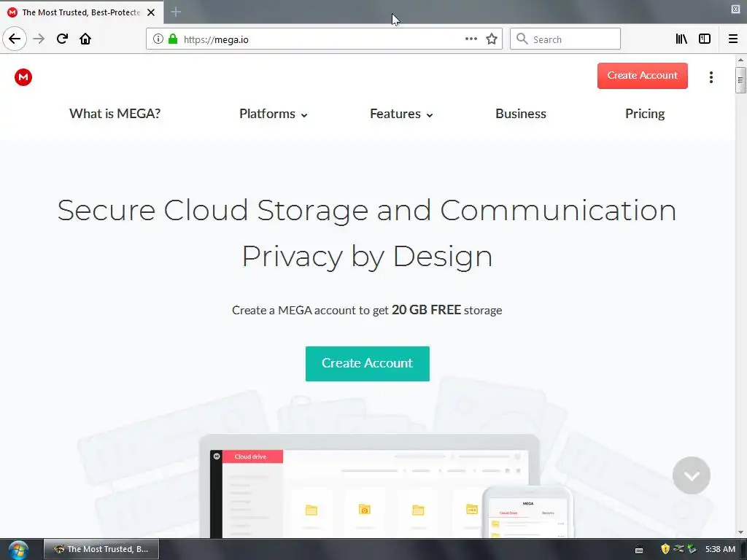This screenshot has height=560, width=747.
Task: Open a new tab with plus icon
Action: point(176,12)
